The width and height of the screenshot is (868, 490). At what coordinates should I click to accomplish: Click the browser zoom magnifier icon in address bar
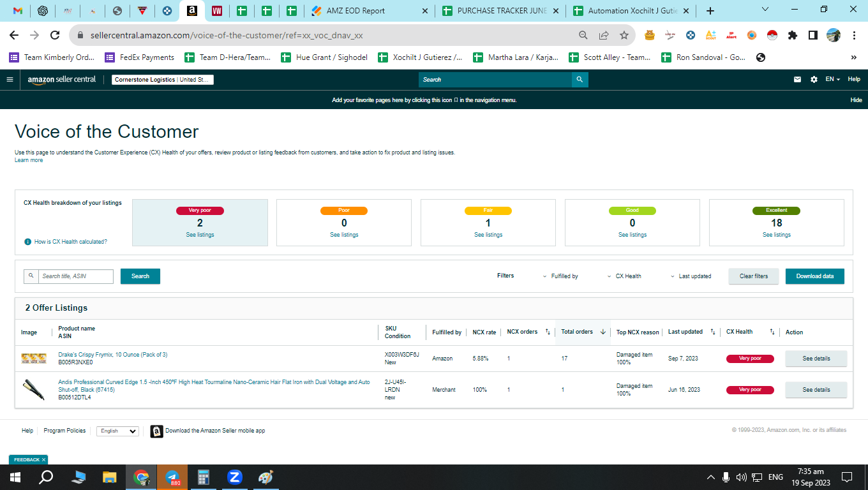[x=583, y=35]
